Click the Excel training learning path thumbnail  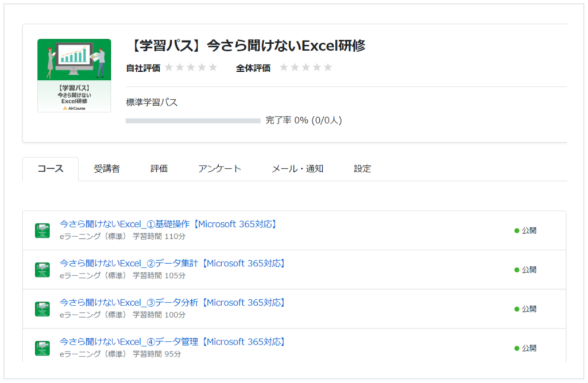74,75
